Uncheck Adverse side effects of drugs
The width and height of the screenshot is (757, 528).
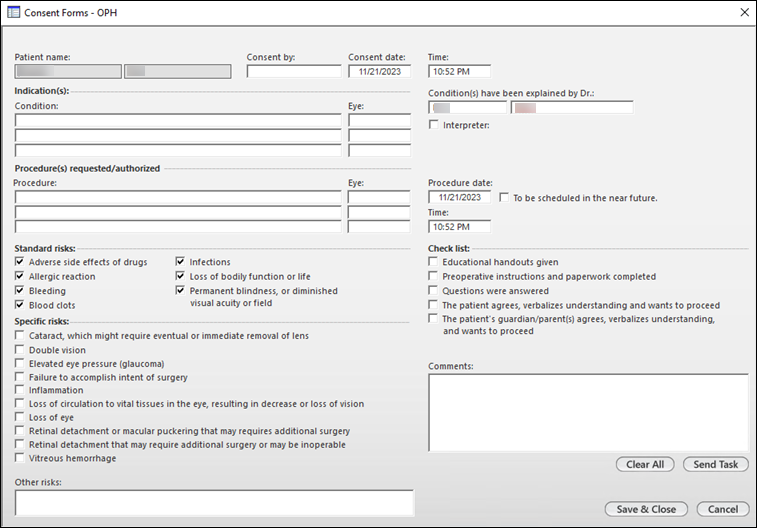coord(19,262)
